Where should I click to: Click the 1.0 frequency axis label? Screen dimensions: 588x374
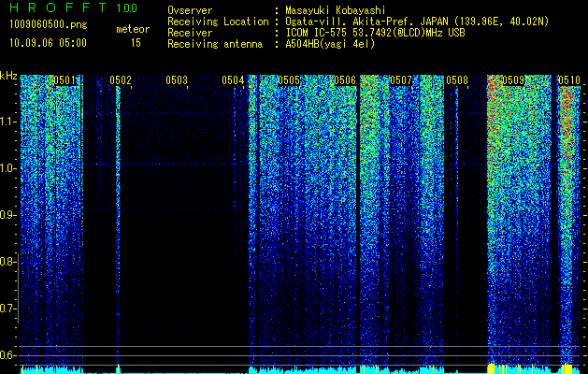[7, 168]
